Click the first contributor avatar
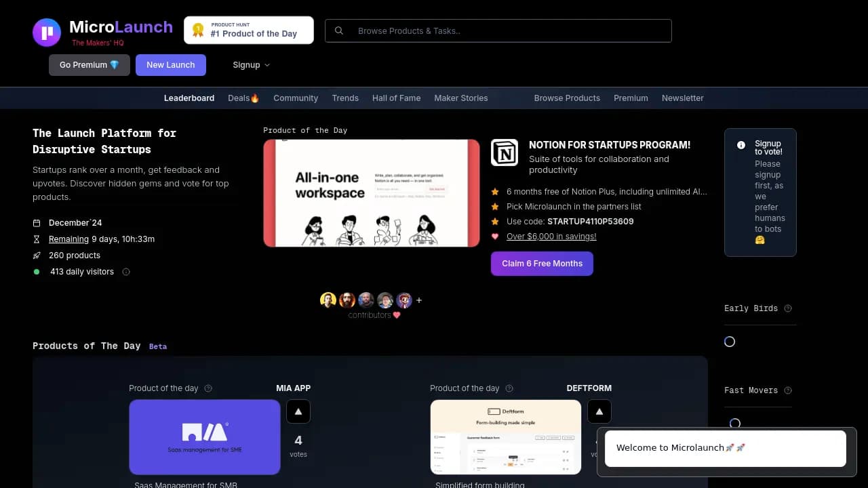868x488 pixels. [328, 300]
